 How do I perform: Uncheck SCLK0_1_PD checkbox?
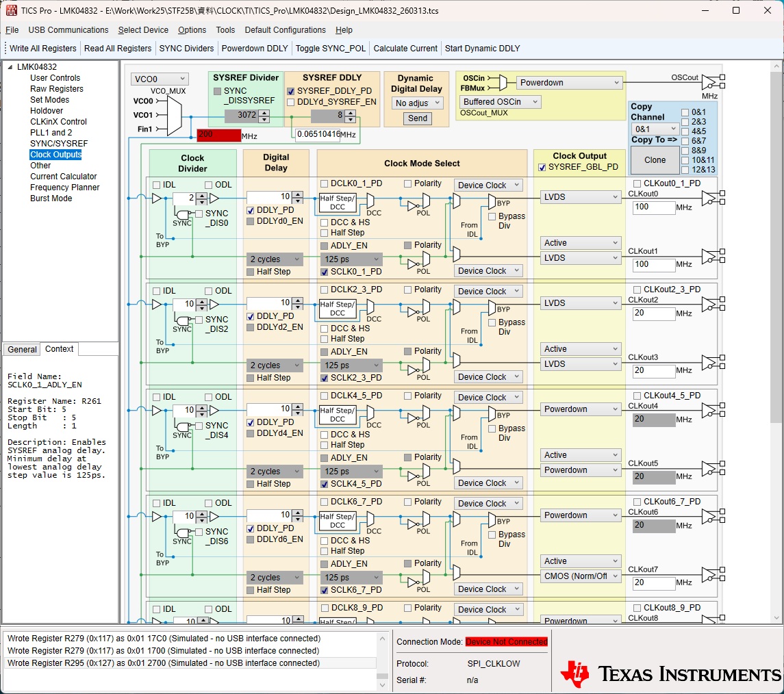tap(324, 272)
